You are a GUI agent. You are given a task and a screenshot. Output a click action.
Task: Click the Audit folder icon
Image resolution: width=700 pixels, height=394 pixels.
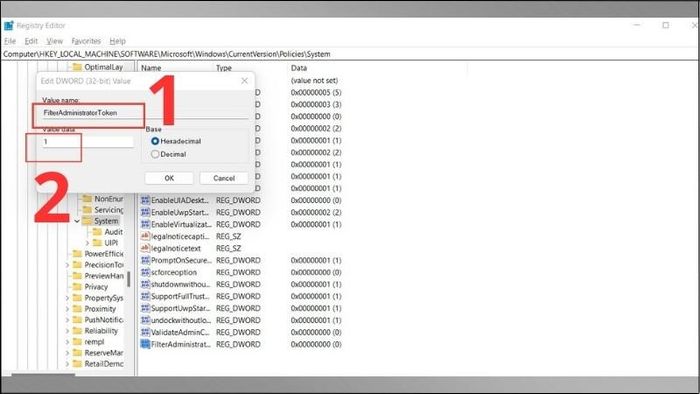pyautogui.click(x=97, y=232)
